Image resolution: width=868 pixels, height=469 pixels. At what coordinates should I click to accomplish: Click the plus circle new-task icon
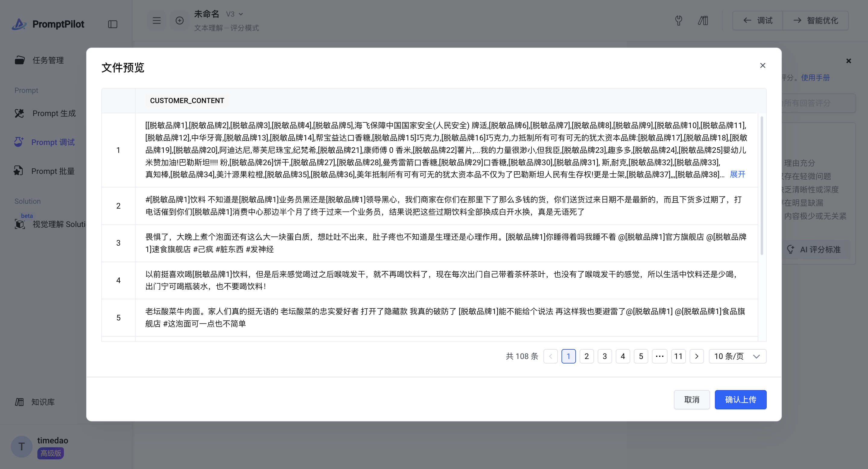[x=180, y=20]
